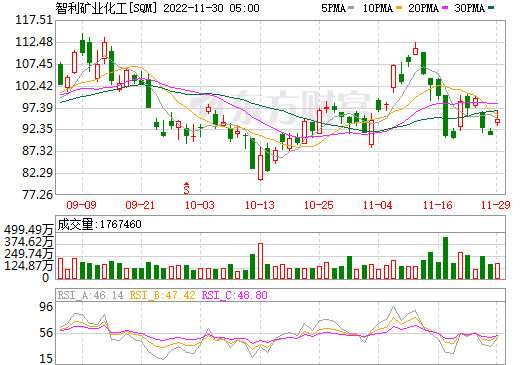Click the 11-16 date label
520x365 pixels.
(x=438, y=205)
